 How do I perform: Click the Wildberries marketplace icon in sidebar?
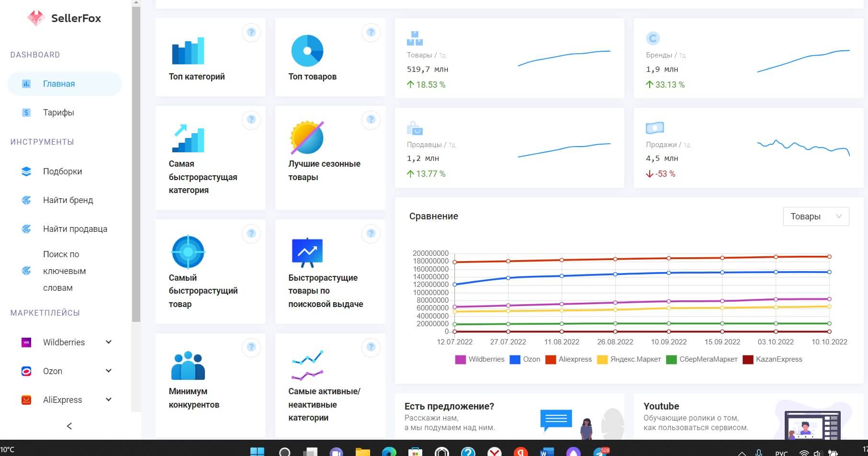pyautogui.click(x=26, y=342)
